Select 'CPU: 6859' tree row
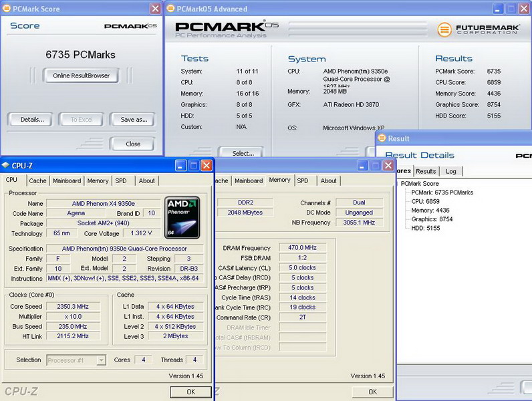 click(425, 201)
